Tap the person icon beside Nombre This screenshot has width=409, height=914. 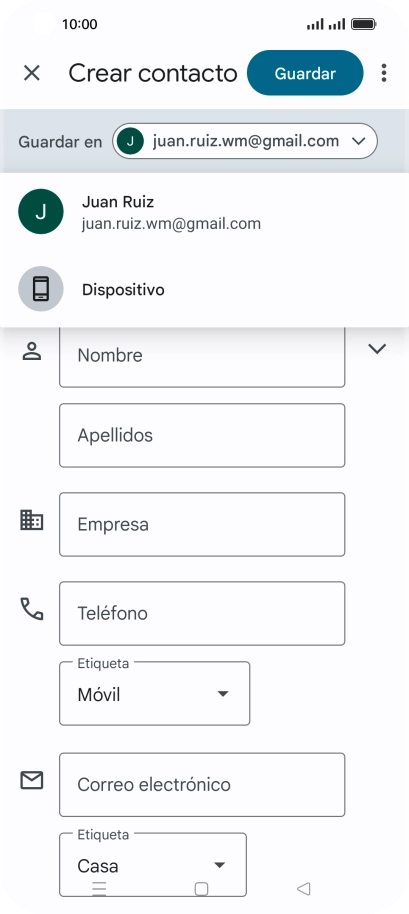pos(31,351)
